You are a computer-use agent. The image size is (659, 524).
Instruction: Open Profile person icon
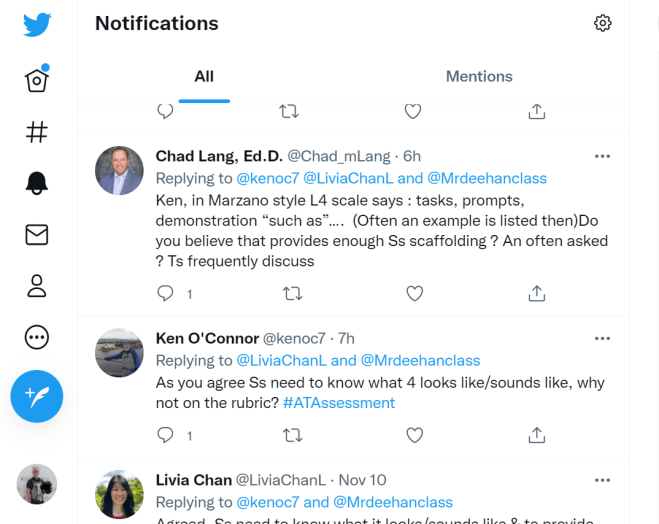coord(37,285)
